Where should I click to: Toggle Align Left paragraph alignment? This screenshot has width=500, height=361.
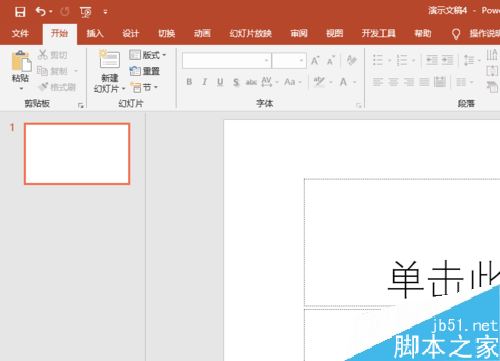(x=378, y=82)
